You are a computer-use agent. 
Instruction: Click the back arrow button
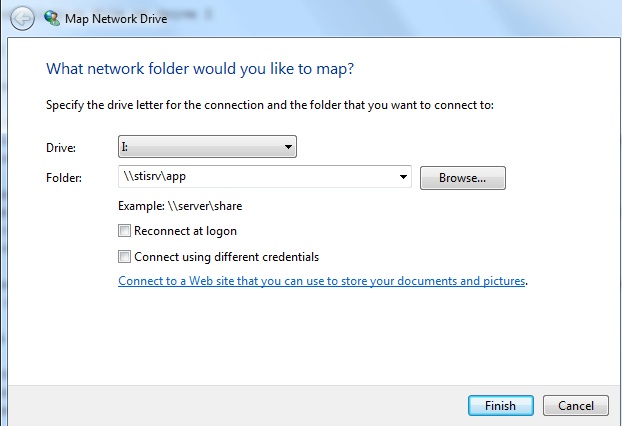[22, 18]
